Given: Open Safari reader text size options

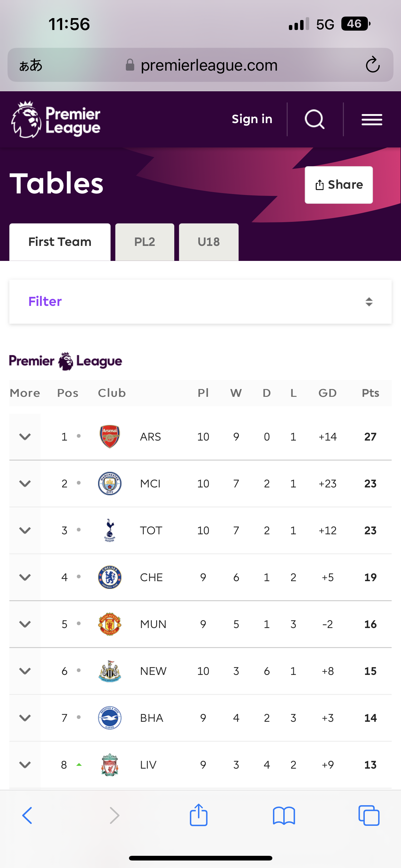Looking at the screenshot, I should pos(31,65).
